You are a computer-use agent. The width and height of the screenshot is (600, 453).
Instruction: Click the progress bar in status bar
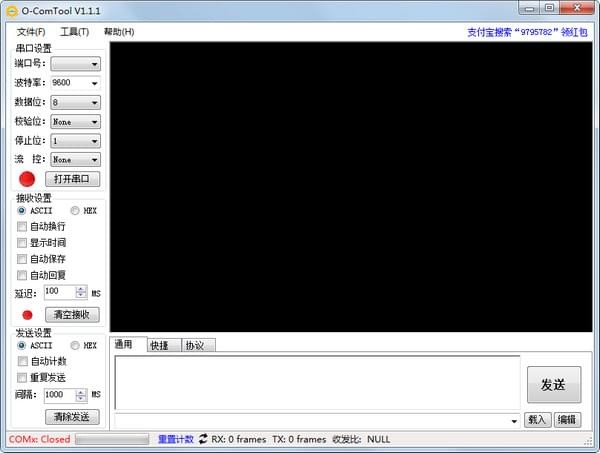tap(112, 439)
